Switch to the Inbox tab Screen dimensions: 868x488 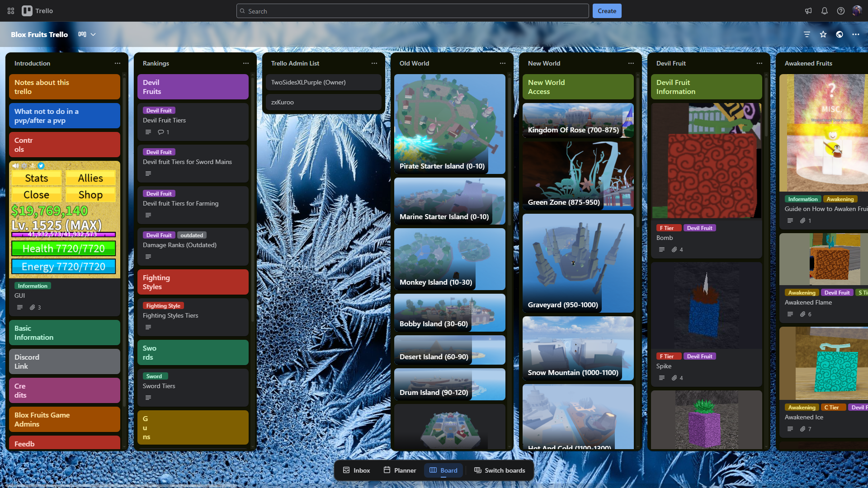356,470
